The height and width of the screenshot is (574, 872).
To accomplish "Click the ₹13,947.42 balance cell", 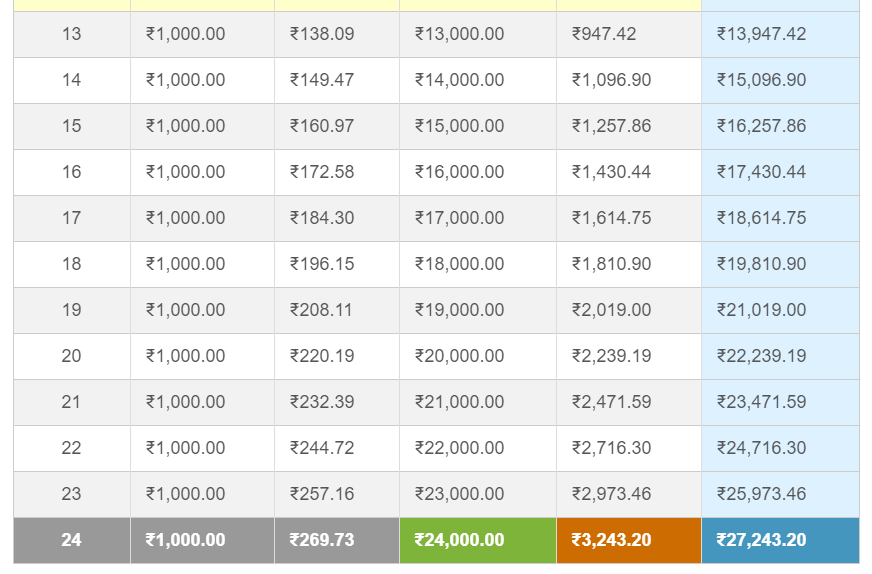I will (x=780, y=34).
